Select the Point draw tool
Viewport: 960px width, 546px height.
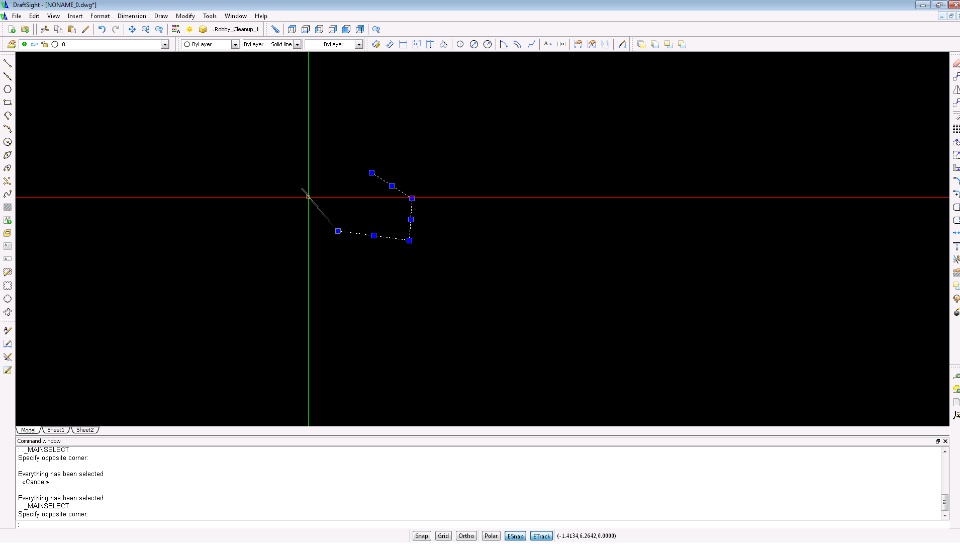pos(7,181)
